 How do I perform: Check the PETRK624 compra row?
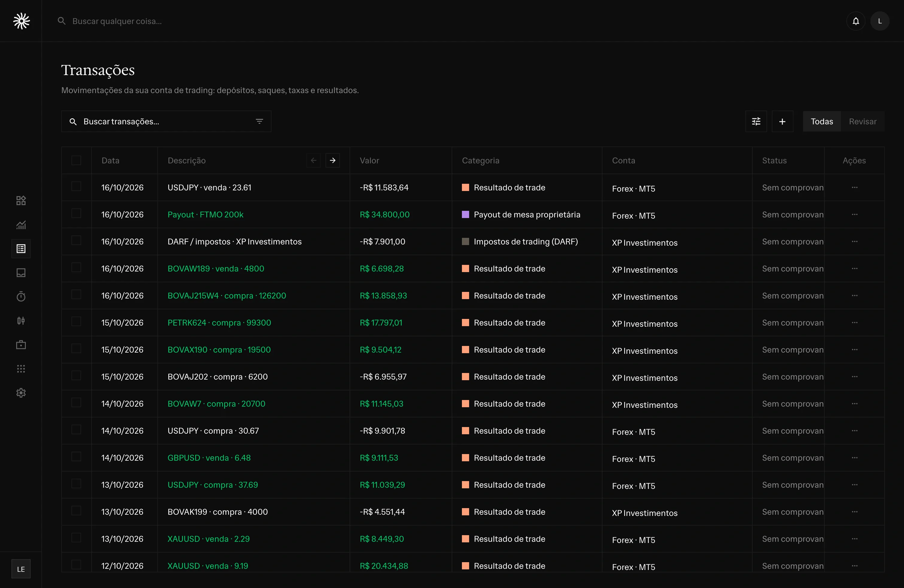tap(76, 321)
